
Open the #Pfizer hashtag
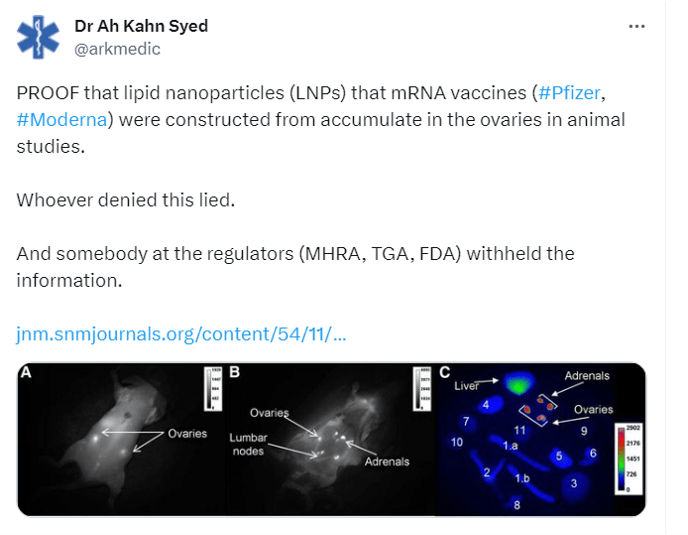click(570, 93)
